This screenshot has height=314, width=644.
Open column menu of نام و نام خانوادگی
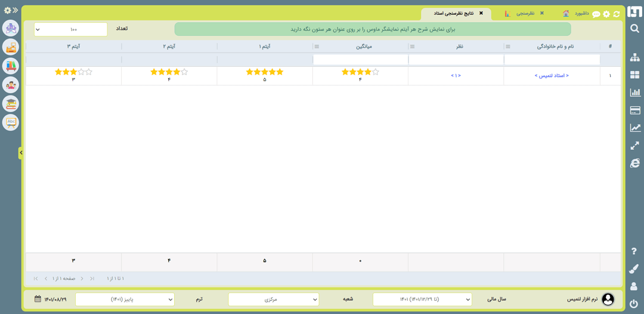pyautogui.click(x=508, y=47)
